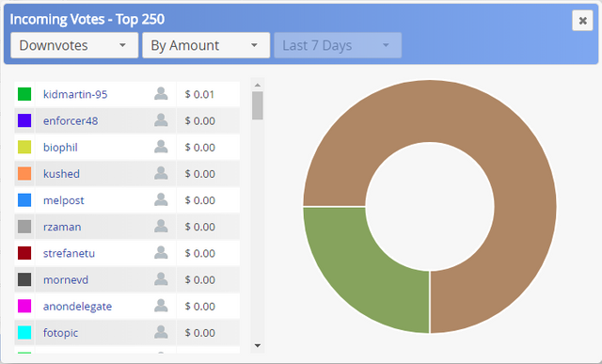The height and width of the screenshot is (364, 602).
Task: Open kushed account link
Action: click(61, 174)
